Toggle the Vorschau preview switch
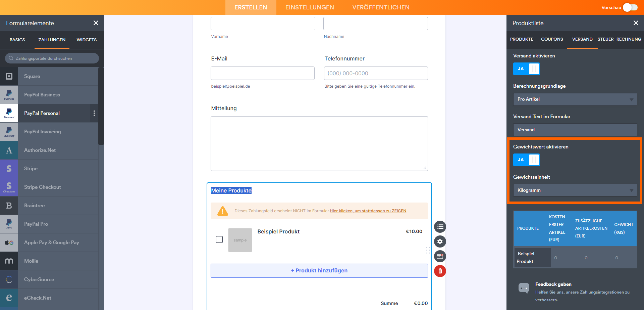Image resolution: width=644 pixels, height=310 pixels. [x=630, y=7]
